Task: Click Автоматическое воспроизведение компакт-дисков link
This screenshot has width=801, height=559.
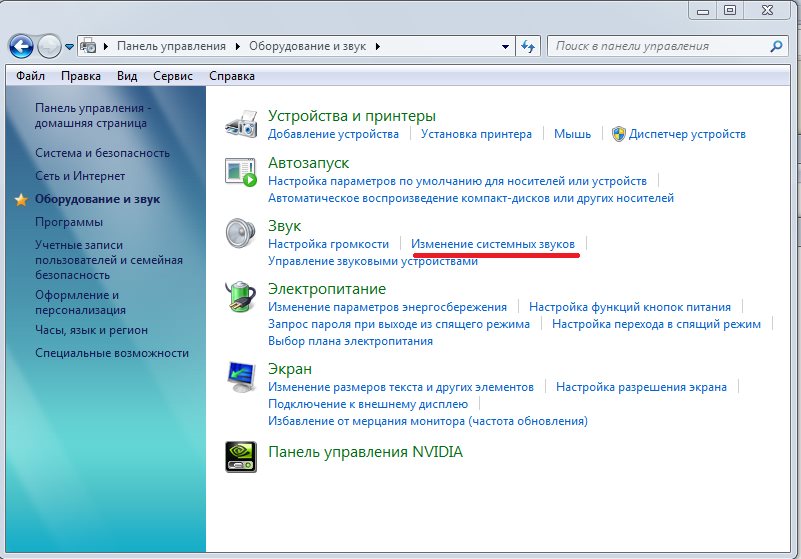Action: 471,198
